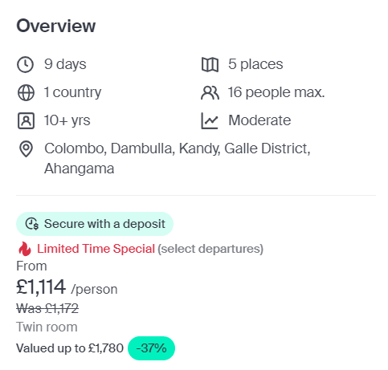Click the select departures note
The height and width of the screenshot is (370, 388).
pyautogui.click(x=210, y=249)
